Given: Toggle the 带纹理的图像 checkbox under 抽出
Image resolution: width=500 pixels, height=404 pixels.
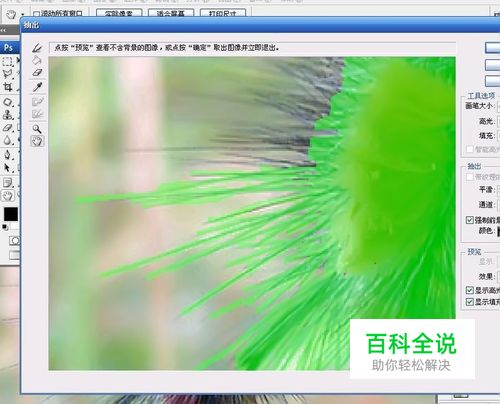Looking at the screenshot, I should 470,177.
